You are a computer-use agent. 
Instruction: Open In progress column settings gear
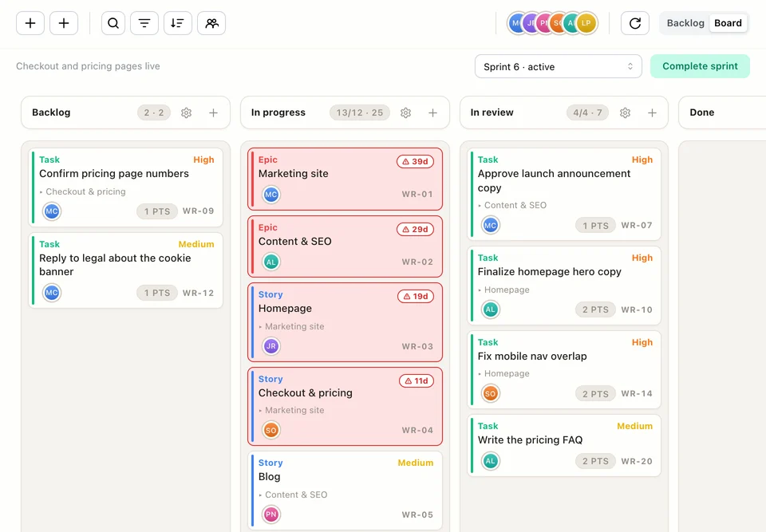click(405, 112)
